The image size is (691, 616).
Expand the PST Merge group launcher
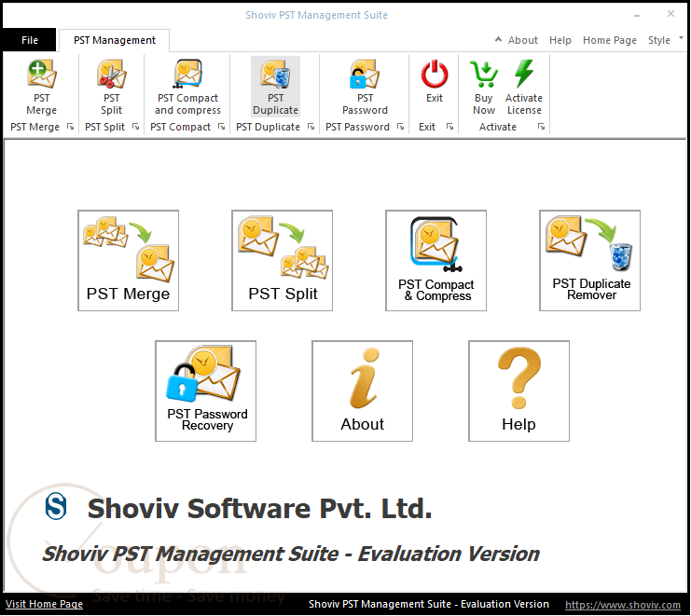71,127
